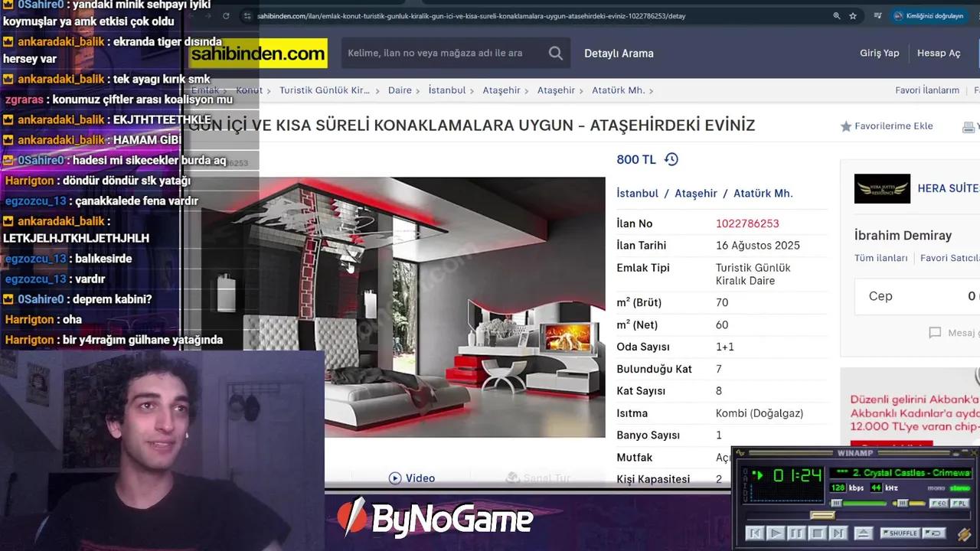
Task: Click Winamp eject open-file button
Action: 864,533
